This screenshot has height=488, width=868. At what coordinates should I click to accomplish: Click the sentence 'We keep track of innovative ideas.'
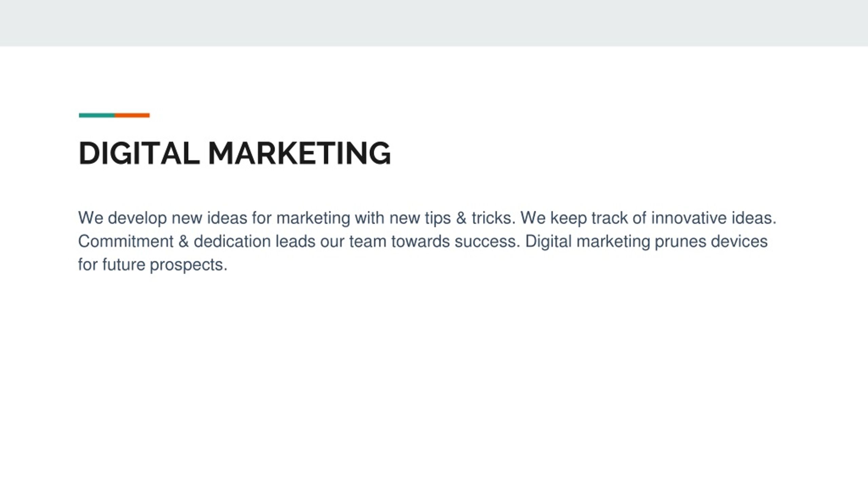[x=648, y=218]
